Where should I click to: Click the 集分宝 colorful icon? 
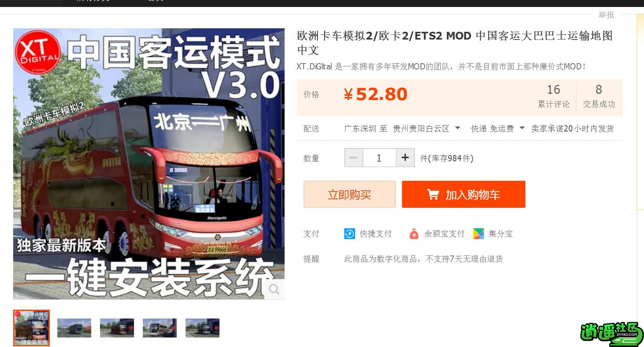pyautogui.click(x=478, y=234)
